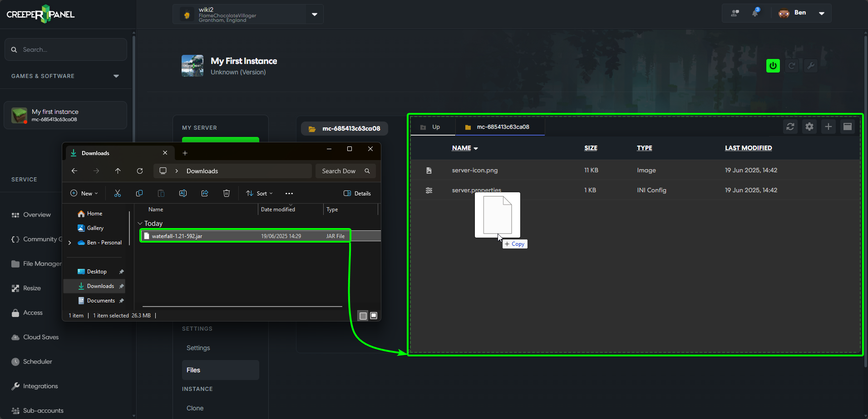Open the wrench tools icon in instance header
This screenshot has height=419, width=868.
[x=811, y=66]
